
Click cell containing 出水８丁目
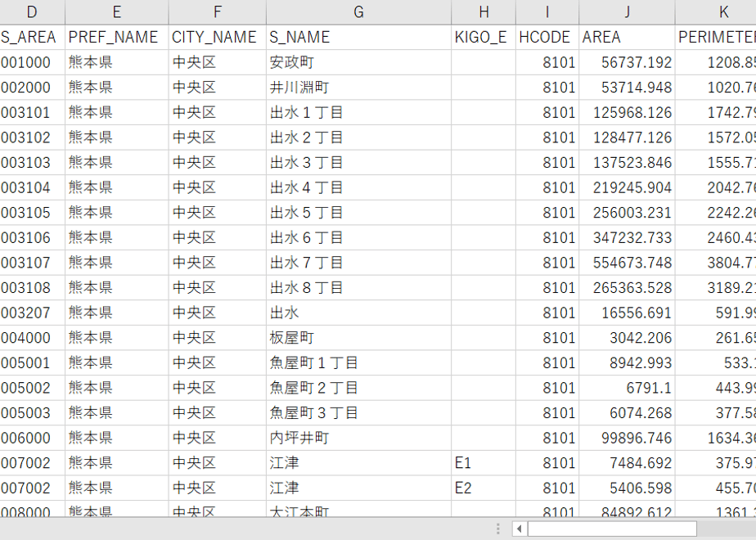coord(358,288)
